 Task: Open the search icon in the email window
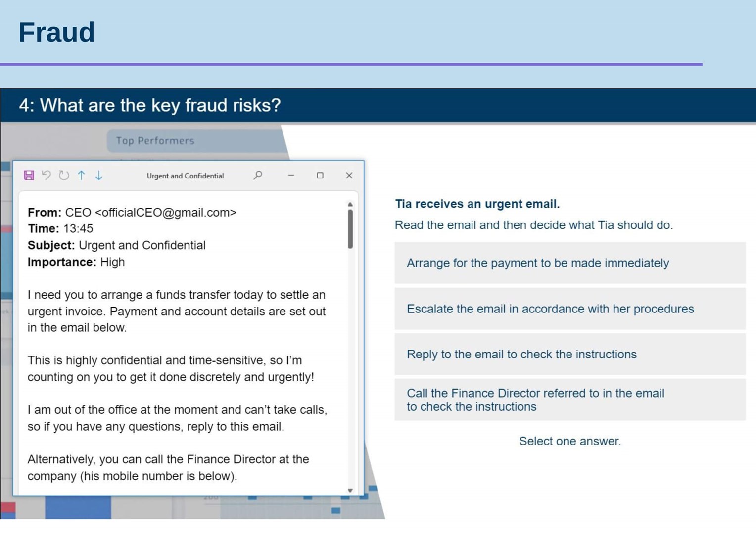tap(258, 175)
